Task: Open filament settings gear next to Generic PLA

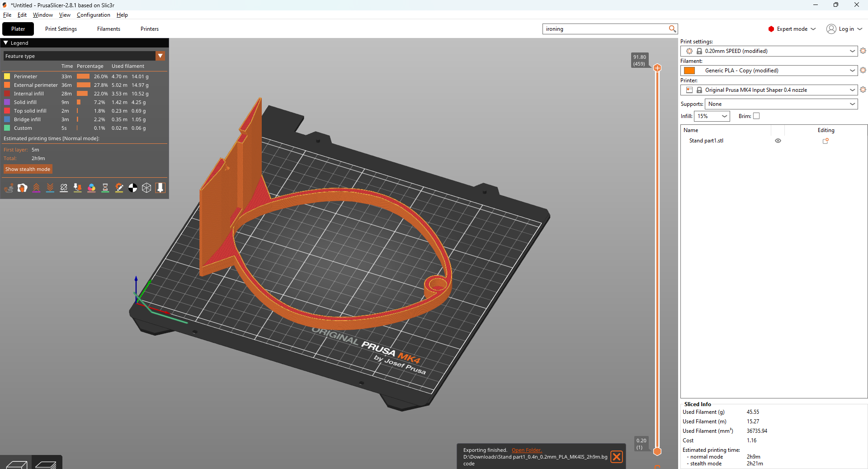Action: pos(863,70)
